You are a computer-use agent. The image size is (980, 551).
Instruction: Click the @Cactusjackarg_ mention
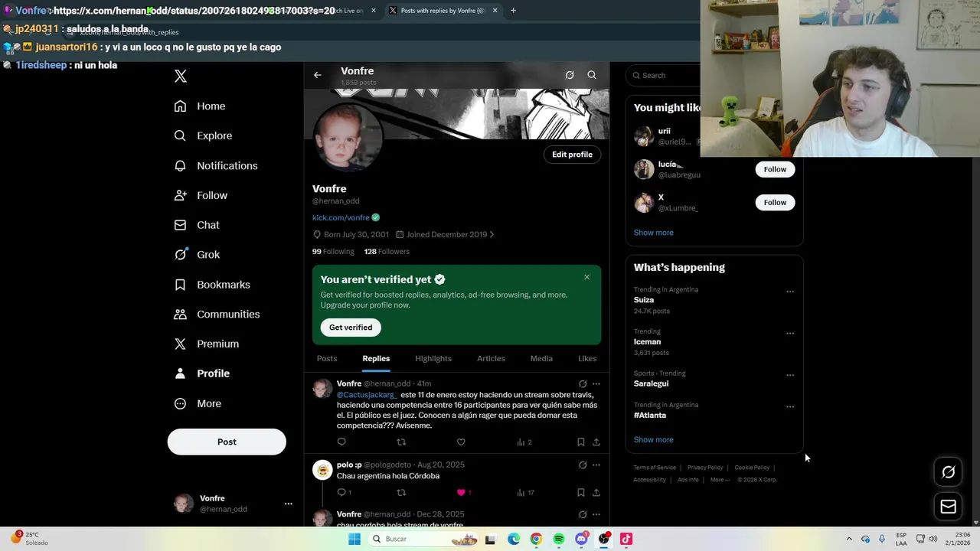coord(367,395)
